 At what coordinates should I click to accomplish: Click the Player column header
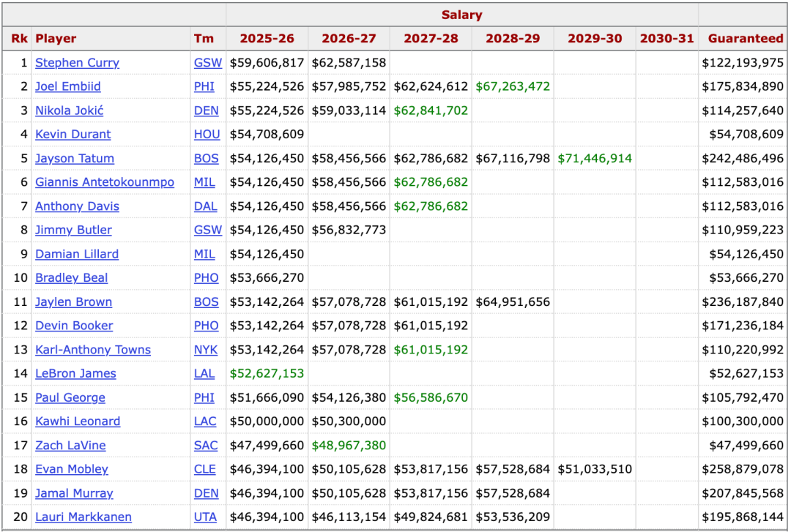(x=56, y=39)
